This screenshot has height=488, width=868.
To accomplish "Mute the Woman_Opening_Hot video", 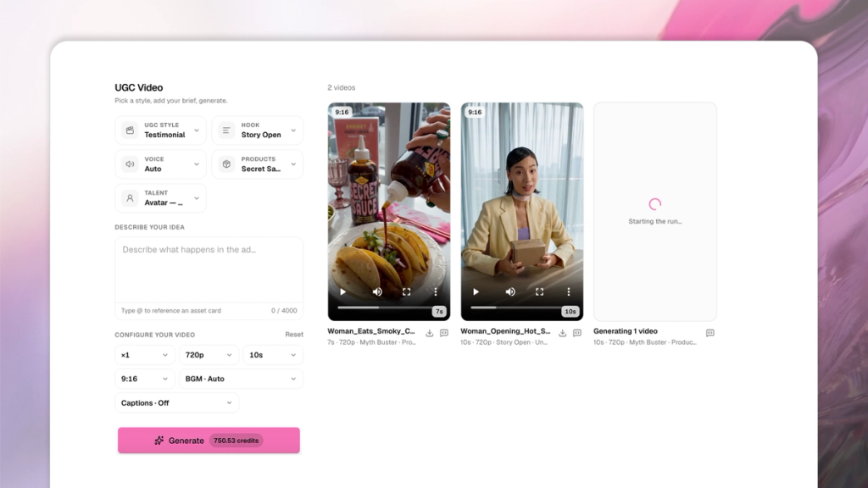I will click(x=510, y=291).
